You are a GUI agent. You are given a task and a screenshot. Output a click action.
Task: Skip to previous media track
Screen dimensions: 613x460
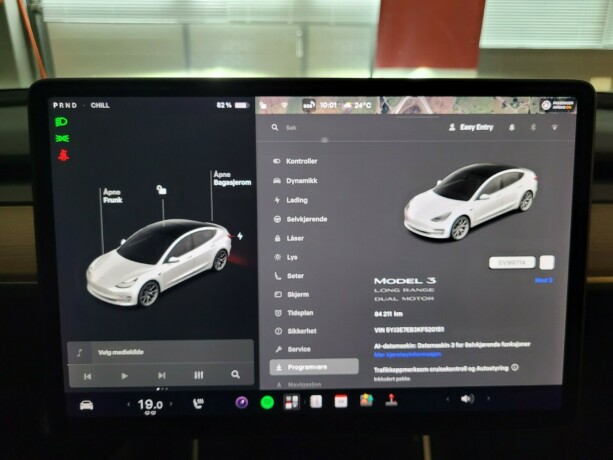(88, 376)
